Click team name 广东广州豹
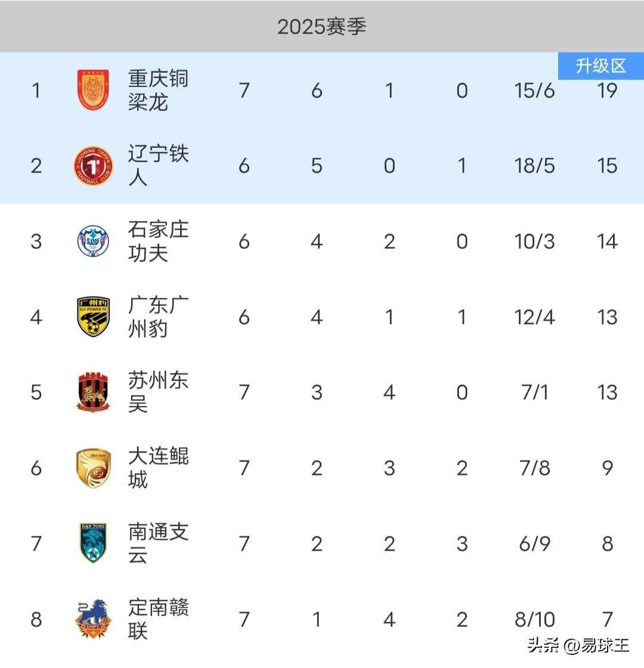Image resolution: width=644 pixels, height=668 pixels. pos(158,317)
